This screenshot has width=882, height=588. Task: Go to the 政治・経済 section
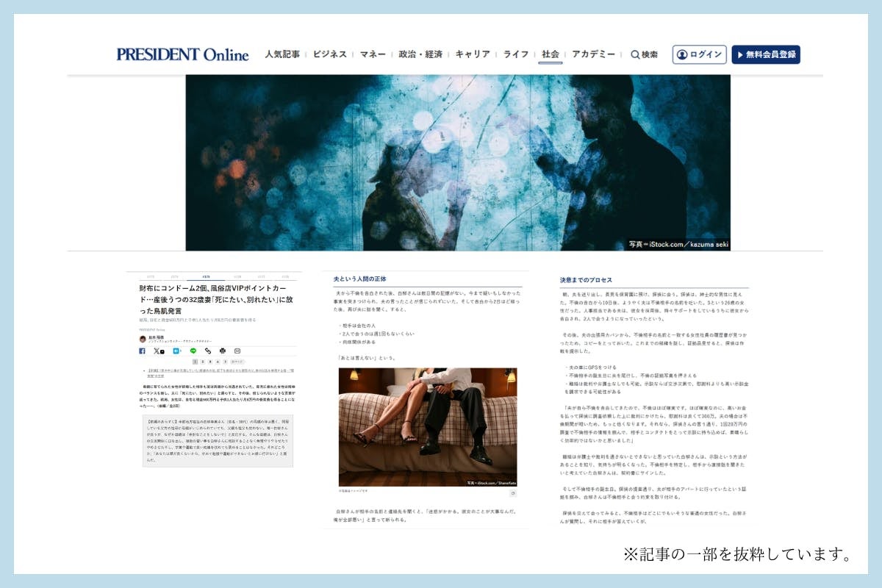click(420, 54)
